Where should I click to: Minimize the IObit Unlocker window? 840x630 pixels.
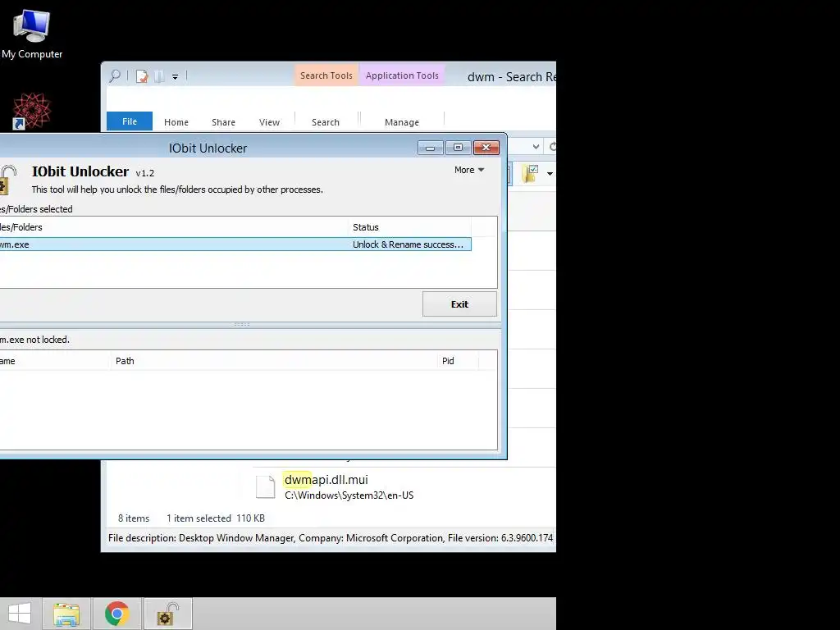coord(430,148)
